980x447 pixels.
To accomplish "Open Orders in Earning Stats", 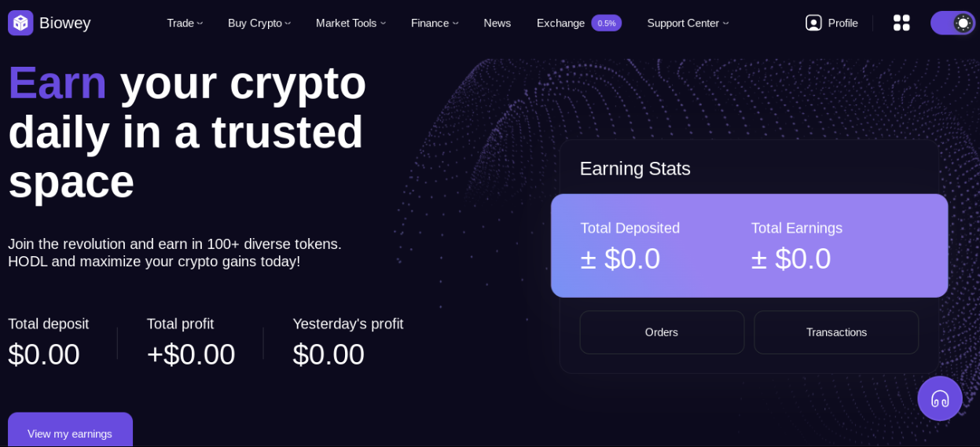I will tap(662, 332).
